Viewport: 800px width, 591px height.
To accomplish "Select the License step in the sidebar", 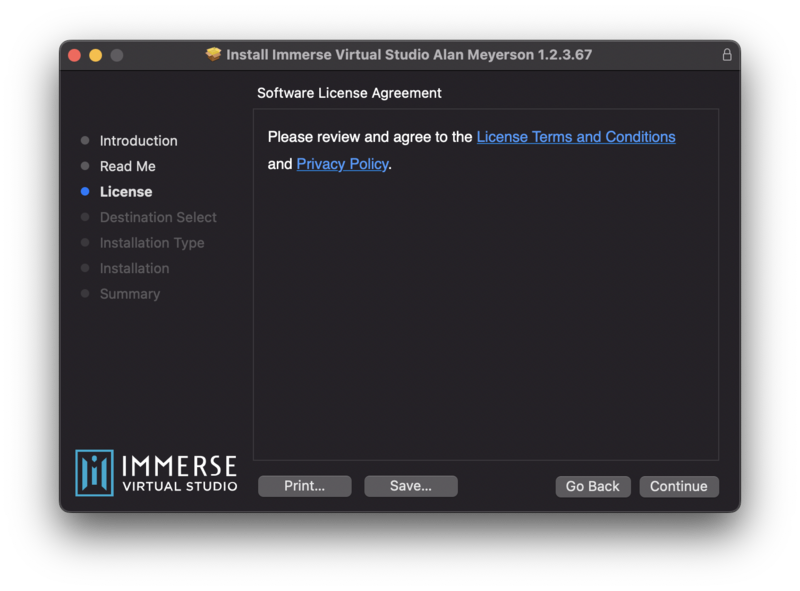I will tap(126, 192).
